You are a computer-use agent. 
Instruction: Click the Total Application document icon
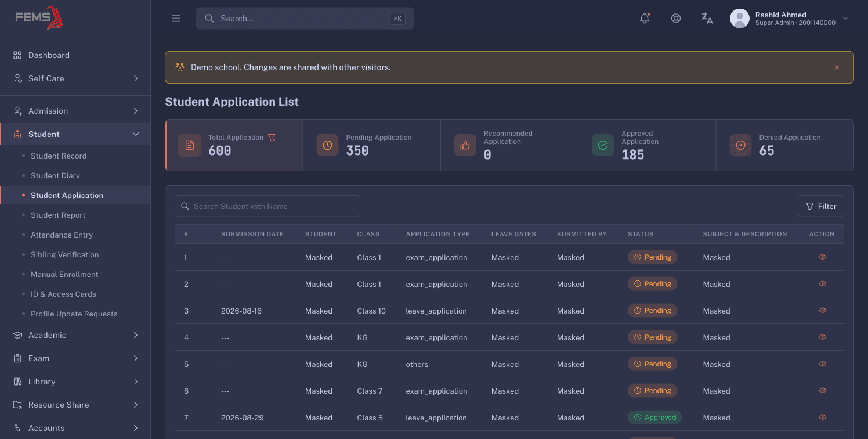[x=190, y=145]
